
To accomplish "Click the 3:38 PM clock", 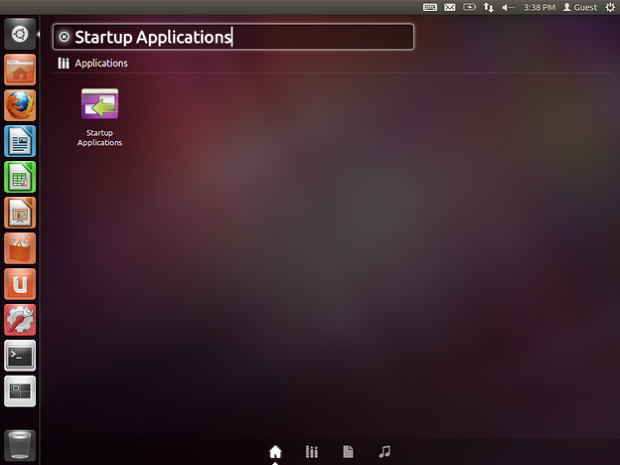I will click(x=539, y=7).
